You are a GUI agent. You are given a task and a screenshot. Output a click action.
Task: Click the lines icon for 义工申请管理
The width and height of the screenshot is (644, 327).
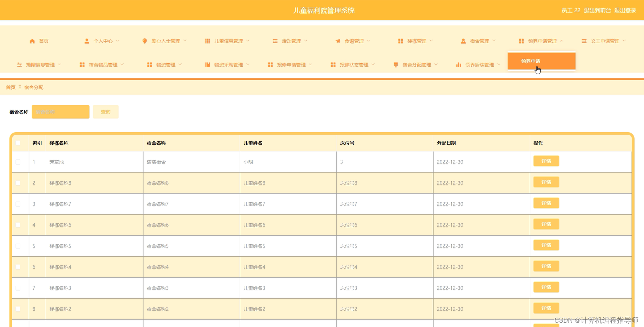[584, 41]
